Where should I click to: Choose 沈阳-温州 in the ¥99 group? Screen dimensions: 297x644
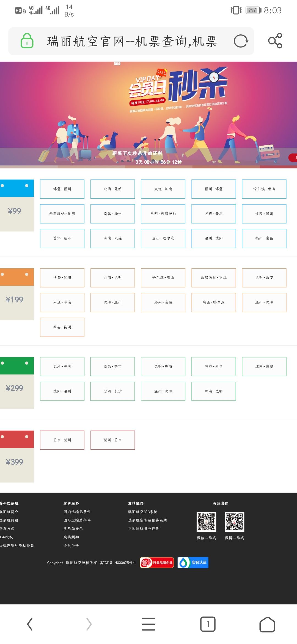click(264, 214)
